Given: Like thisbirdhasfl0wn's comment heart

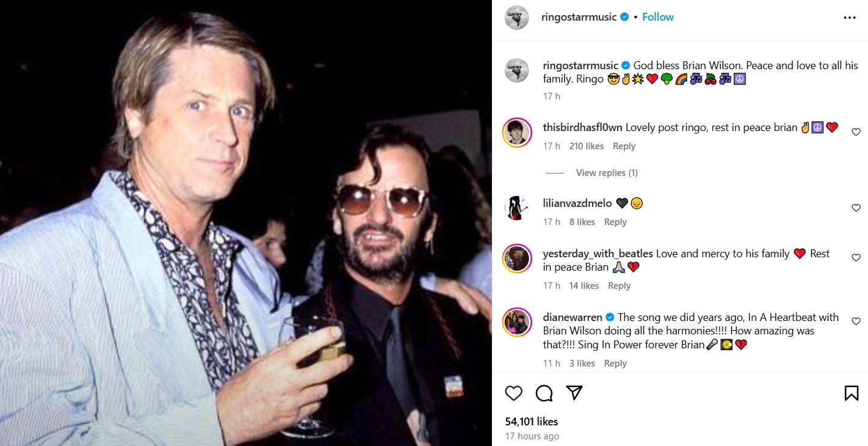Looking at the screenshot, I should (x=855, y=131).
